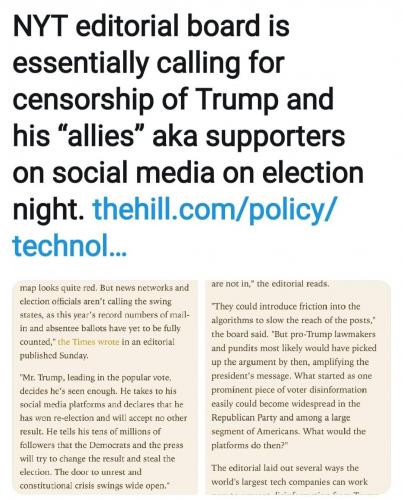Click paragraph starting "They could introduce friction"
This screenshot has width=403, height=500.
294,376
